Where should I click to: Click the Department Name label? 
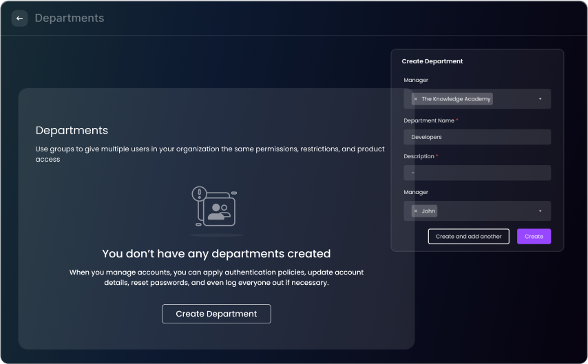428,120
